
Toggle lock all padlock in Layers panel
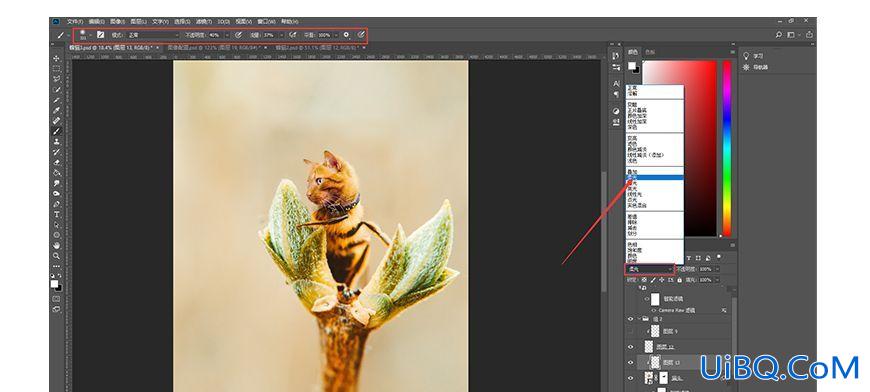(679, 280)
